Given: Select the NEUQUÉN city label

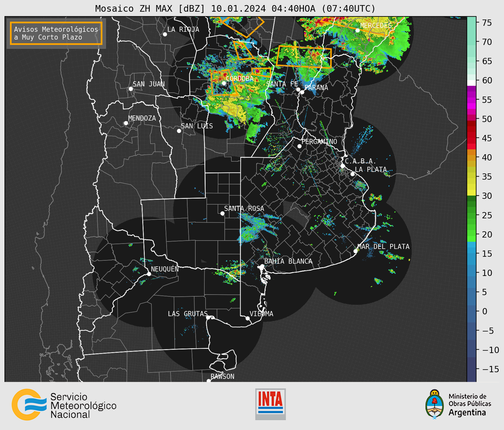Looking at the screenshot, I should pyautogui.click(x=165, y=269).
